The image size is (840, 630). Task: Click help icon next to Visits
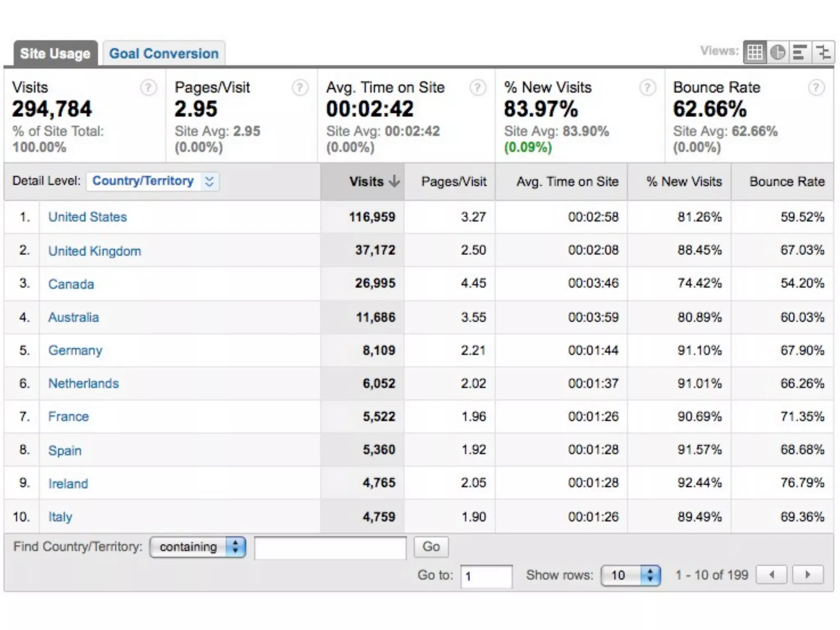(148, 87)
